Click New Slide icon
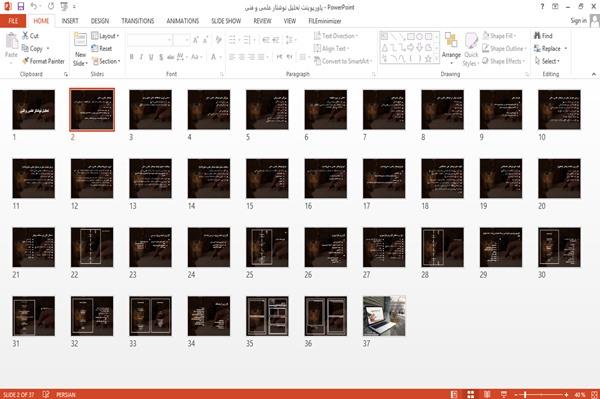Screen dimensions: 600x399 tap(80, 39)
